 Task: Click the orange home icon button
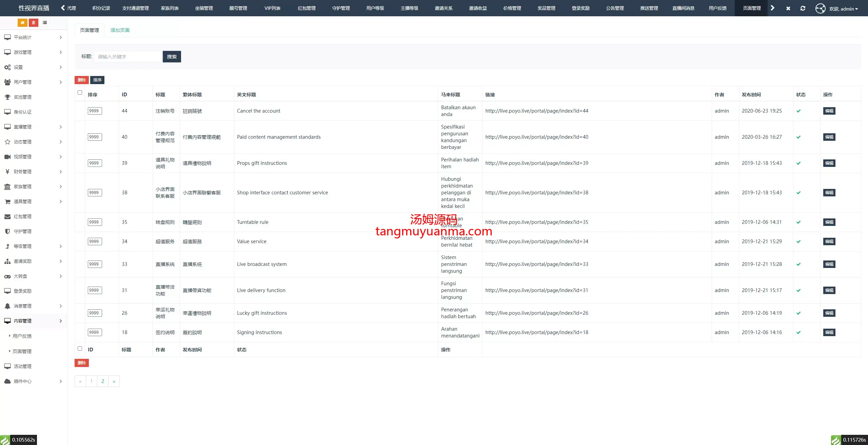point(22,23)
